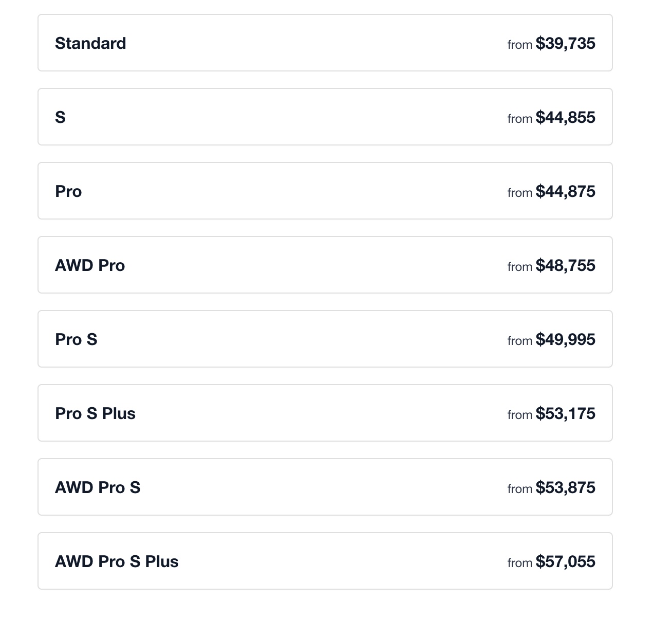Click the $53,875 AWD Pro S price

click(x=565, y=488)
